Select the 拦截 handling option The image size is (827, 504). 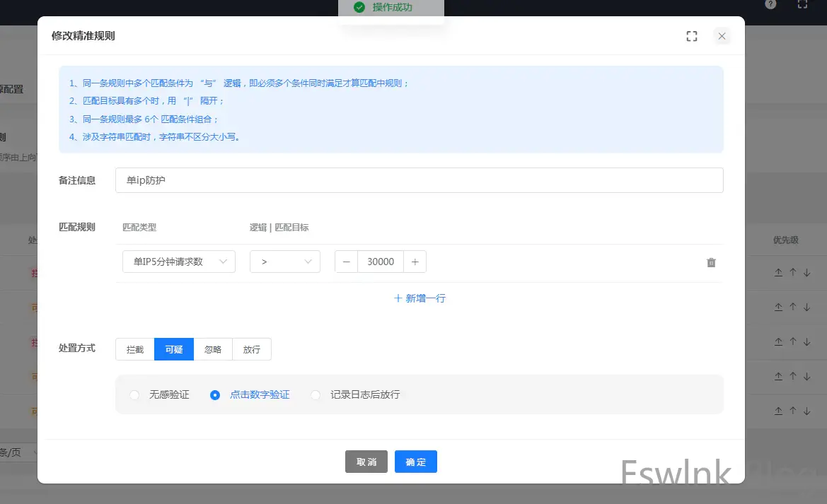tap(135, 349)
